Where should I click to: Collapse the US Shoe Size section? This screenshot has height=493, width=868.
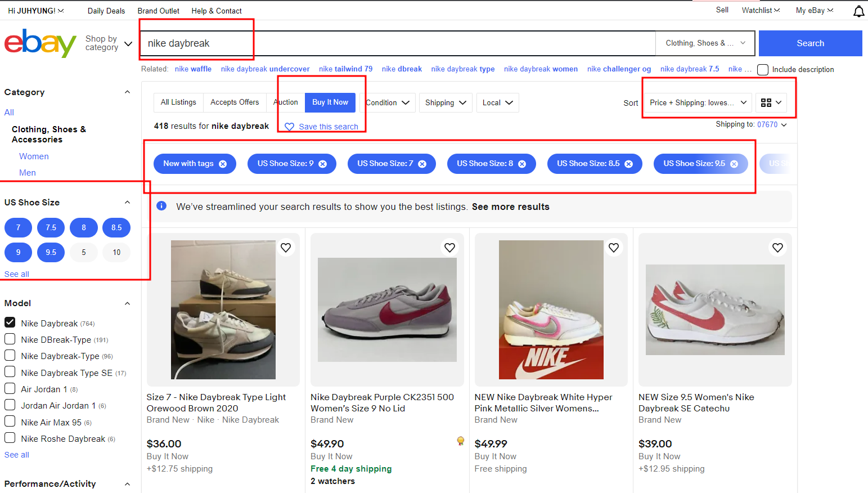(127, 203)
